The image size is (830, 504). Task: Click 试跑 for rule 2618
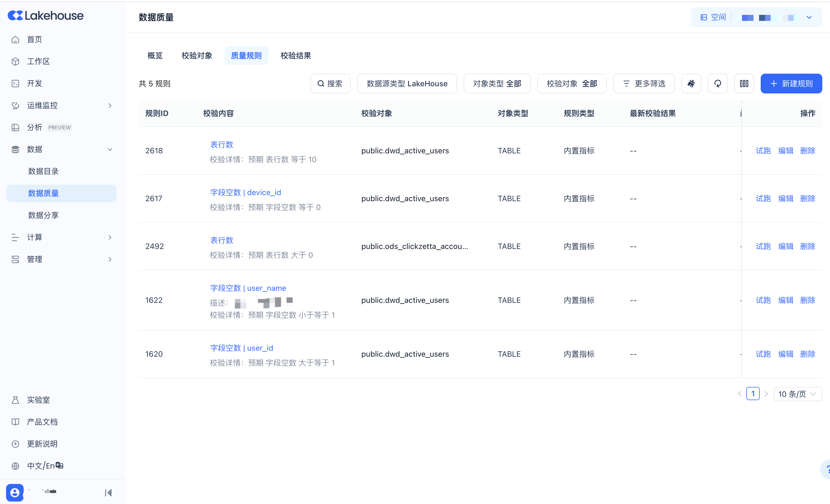tap(763, 151)
